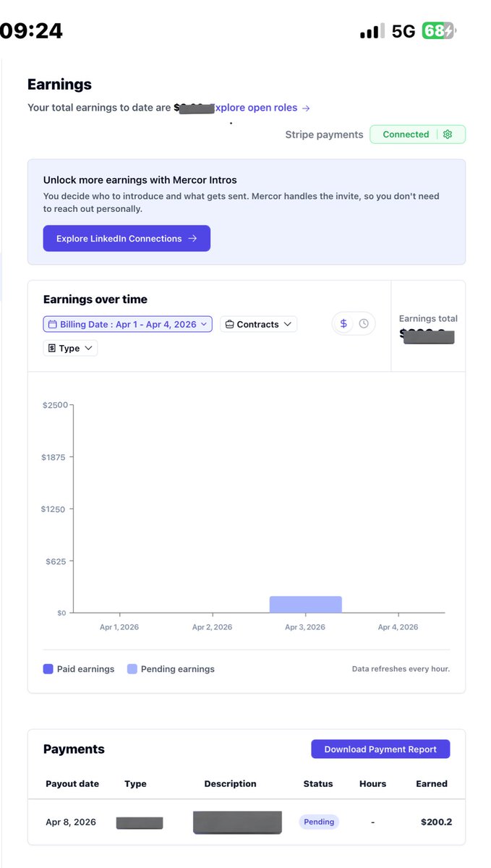Click the Data refreshes every hour note
491x868 pixels.
tap(401, 669)
